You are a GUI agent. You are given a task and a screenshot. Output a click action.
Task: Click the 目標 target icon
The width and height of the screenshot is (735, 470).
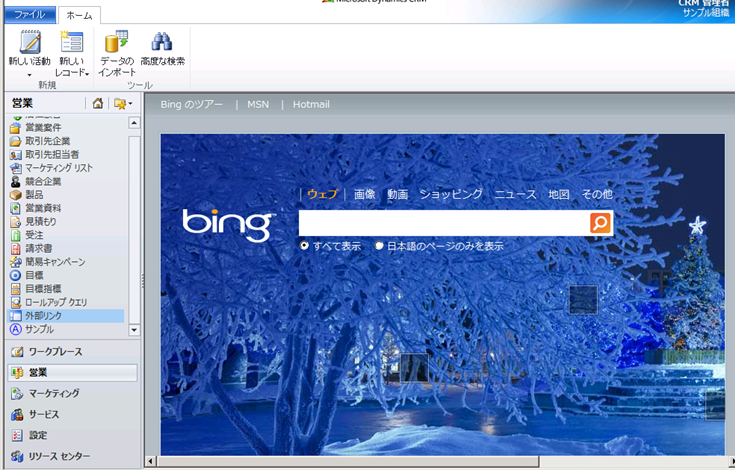pos(15,275)
